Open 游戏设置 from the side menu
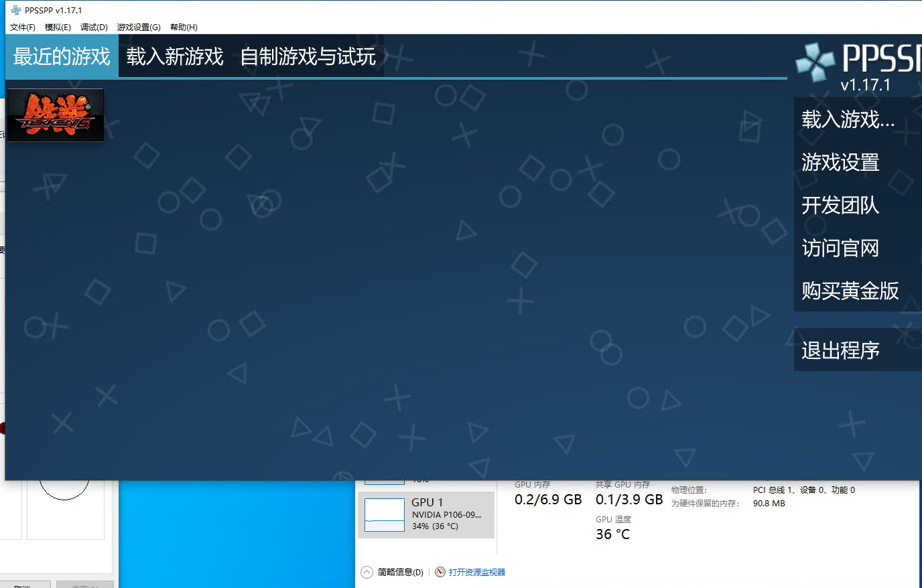 click(858, 162)
